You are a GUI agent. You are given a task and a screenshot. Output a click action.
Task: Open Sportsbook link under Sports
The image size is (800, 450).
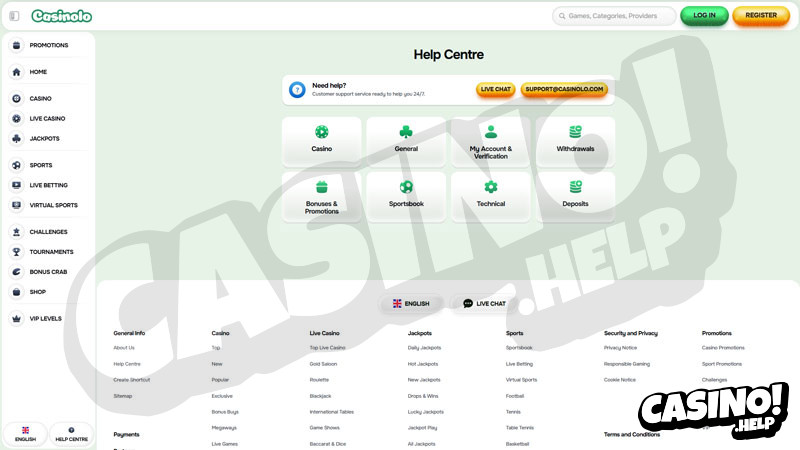click(519, 348)
